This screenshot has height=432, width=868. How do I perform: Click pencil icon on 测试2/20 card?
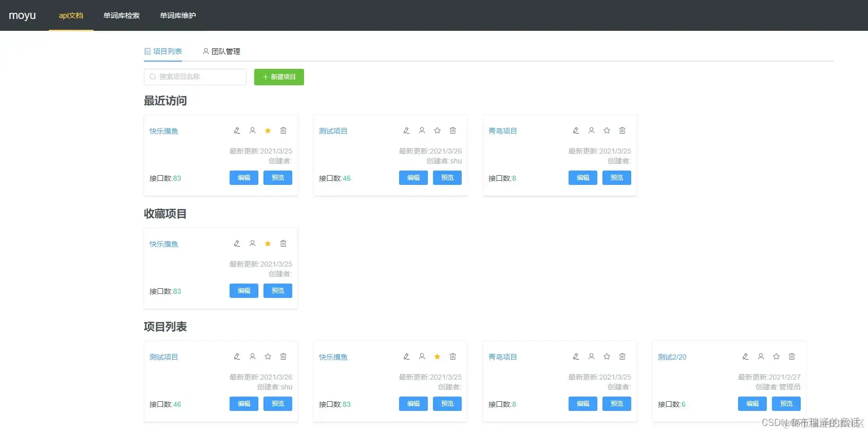[745, 356]
